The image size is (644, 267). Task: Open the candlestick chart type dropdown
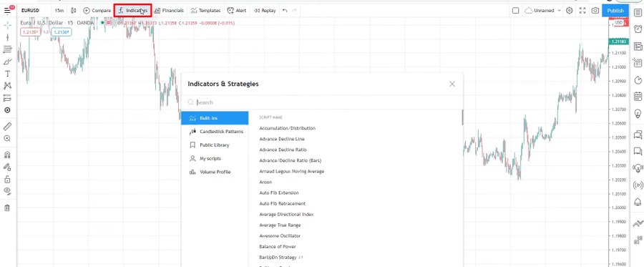[74, 11]
